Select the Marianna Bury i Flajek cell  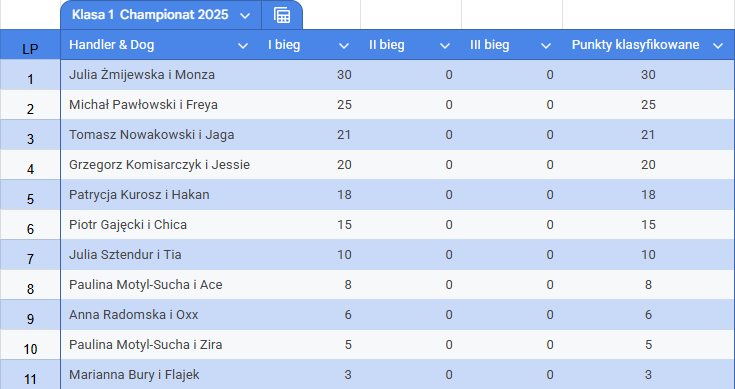point(161,374)
